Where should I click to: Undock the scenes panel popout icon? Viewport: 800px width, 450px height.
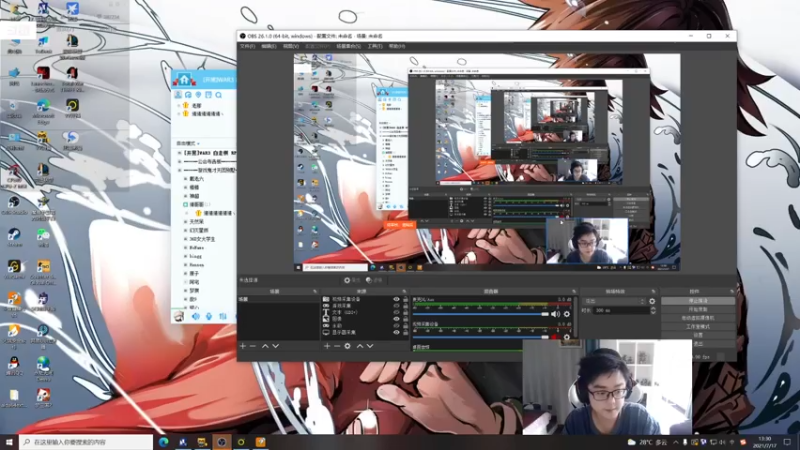315,291
